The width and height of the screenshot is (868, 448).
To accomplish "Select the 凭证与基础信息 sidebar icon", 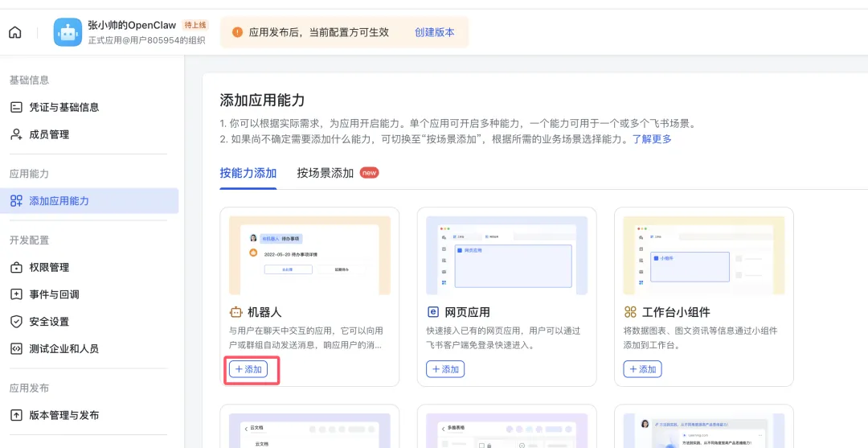I will tap(17, 108).
